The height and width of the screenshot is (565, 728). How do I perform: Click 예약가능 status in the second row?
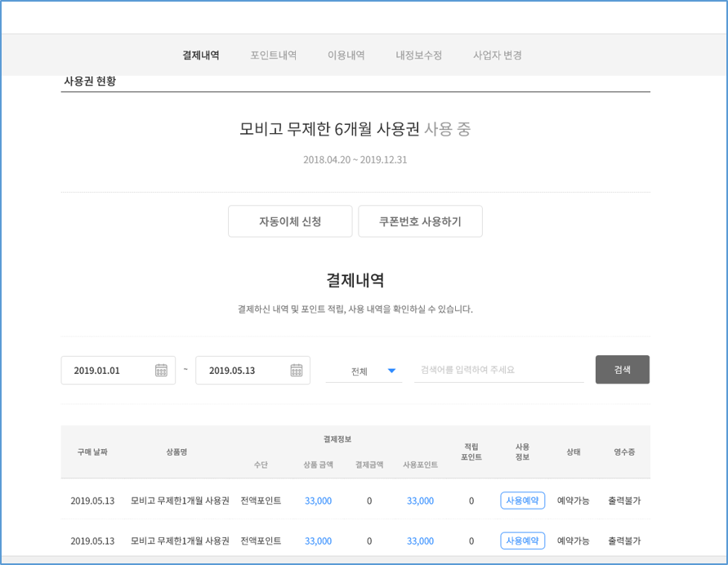click(x=574, y=541)
